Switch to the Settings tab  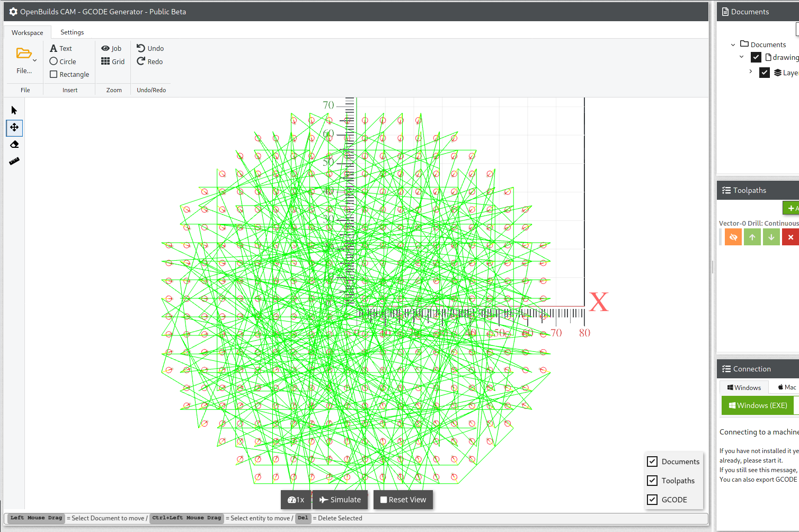coord(72,32)
